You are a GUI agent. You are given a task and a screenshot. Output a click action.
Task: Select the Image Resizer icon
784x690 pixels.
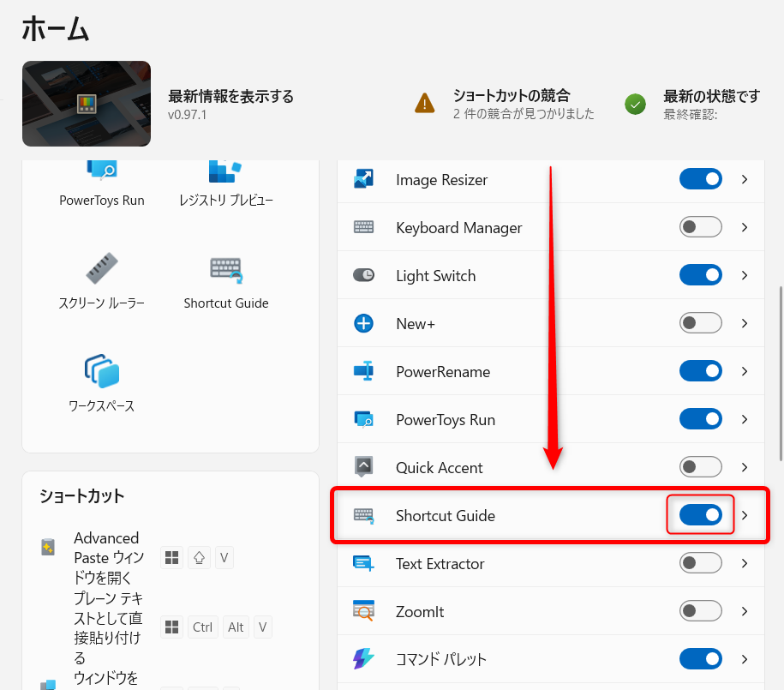coord(363,179)
